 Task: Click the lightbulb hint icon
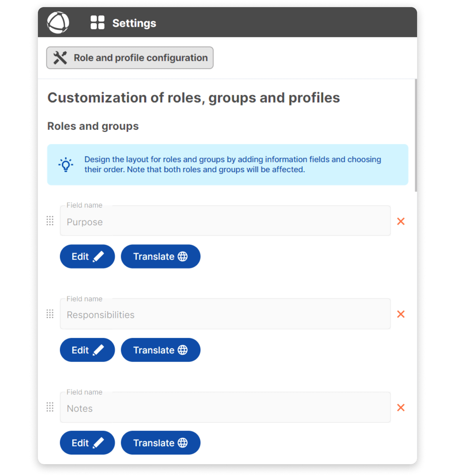(66, 165)
